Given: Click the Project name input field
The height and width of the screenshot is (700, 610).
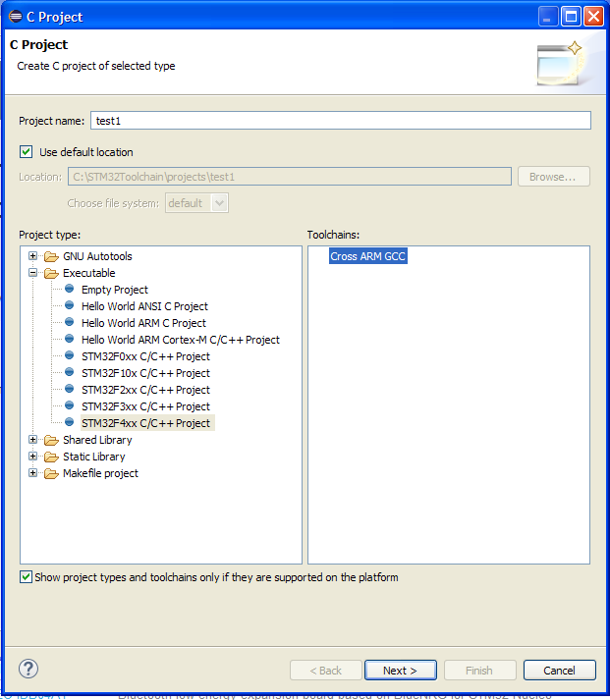Looking at the screenshot, I should [341, 121].
